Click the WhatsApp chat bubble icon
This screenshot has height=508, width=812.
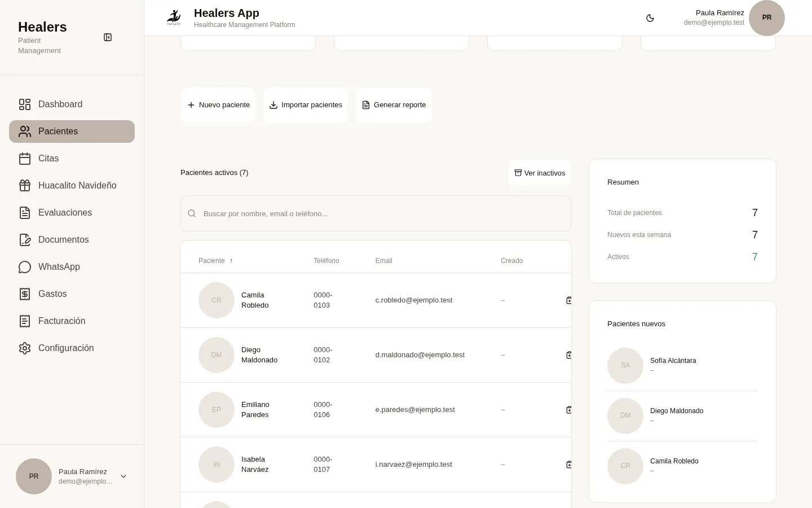coord(25,267)
